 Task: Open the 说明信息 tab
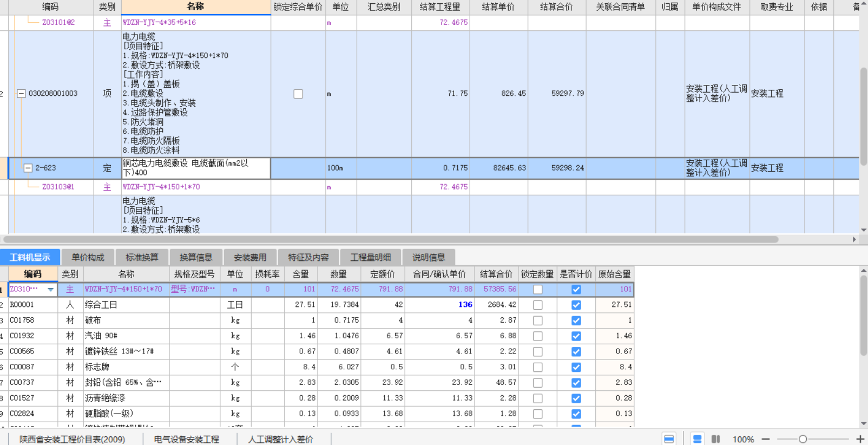click(429, 257)
